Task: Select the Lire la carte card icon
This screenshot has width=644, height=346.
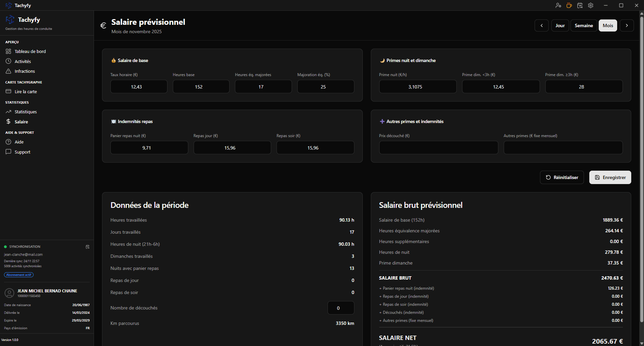Action: tap(8, 91)
